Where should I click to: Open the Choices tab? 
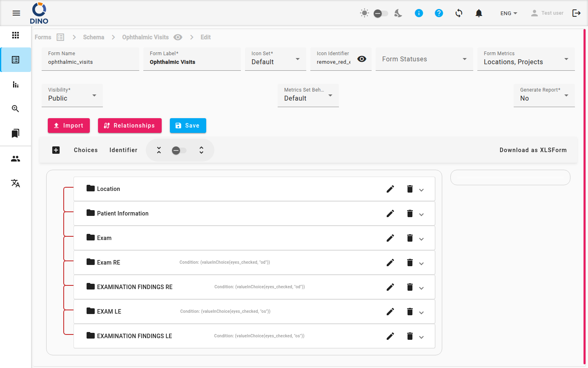pyautogui.click(x=86, y=150)
